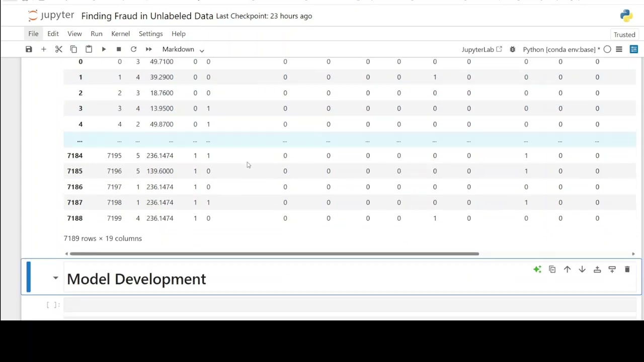
Task: Click row index 7188
Action: [74, 218]
